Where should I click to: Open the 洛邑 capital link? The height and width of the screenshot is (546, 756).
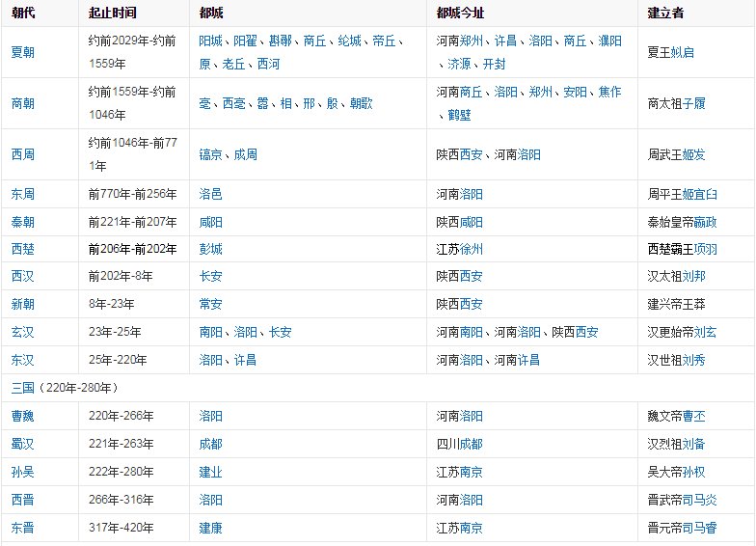coord(210,194)
